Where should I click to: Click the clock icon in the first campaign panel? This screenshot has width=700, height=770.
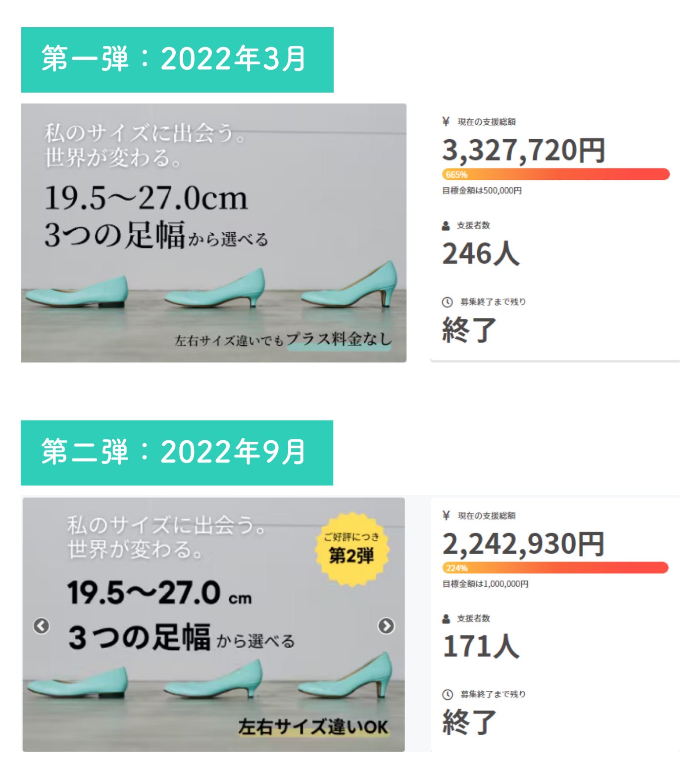coord(447,302)
